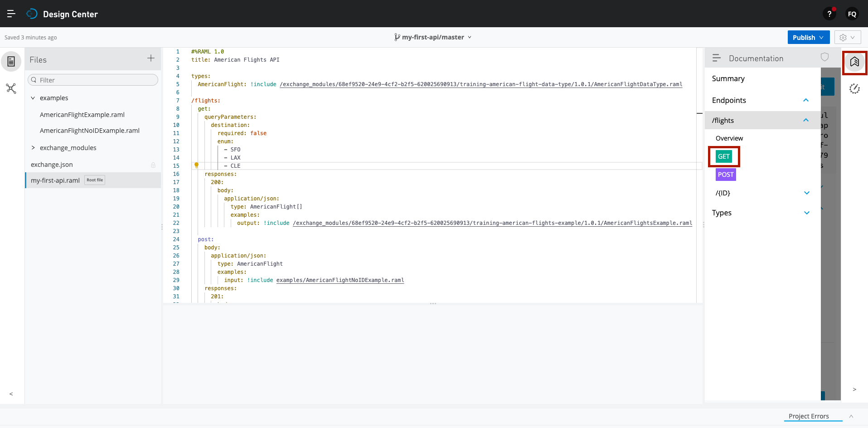Open the AmericanFlightsExample.raml include link

coord(492,223)
